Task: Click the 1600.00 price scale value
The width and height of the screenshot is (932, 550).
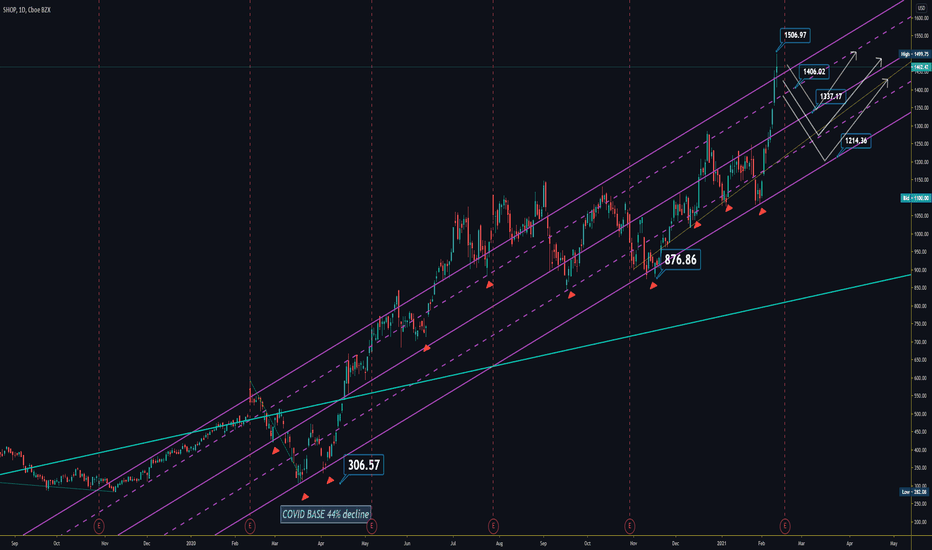Action: (922, 18)
